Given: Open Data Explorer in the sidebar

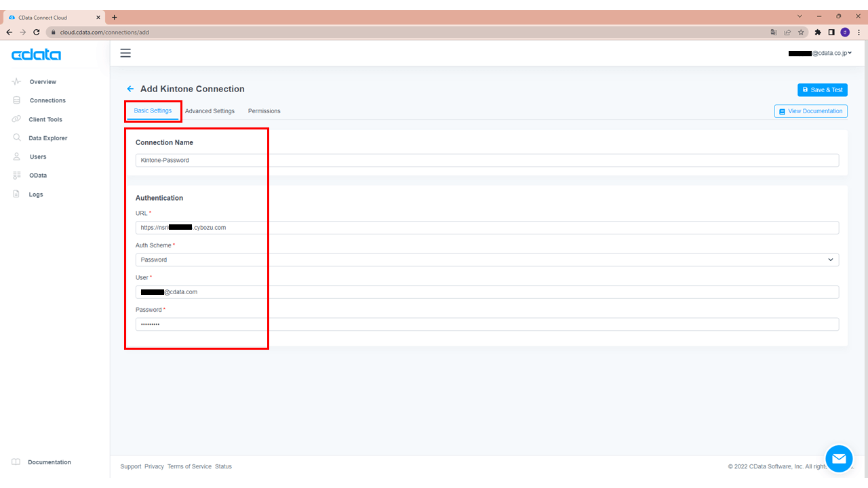Looking at the screenshot, I should 48,138.
